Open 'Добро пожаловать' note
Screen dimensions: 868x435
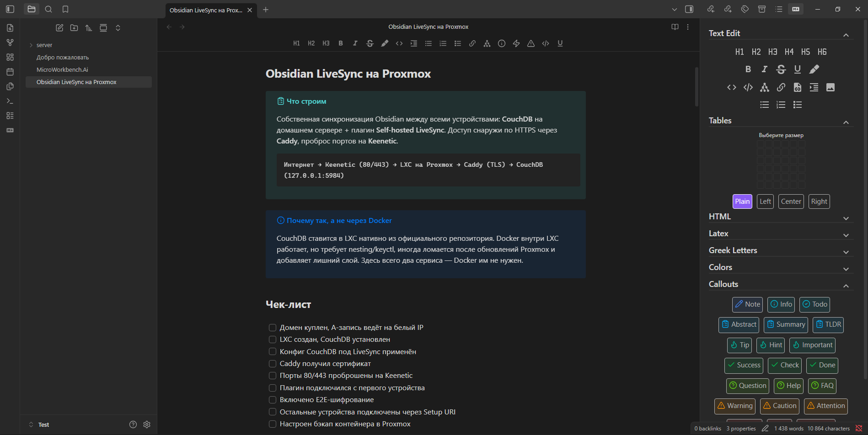(x=89, y=58)
